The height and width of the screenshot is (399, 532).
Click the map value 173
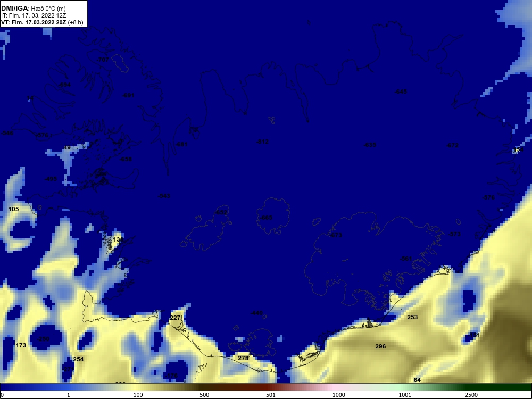coord(21,345)
